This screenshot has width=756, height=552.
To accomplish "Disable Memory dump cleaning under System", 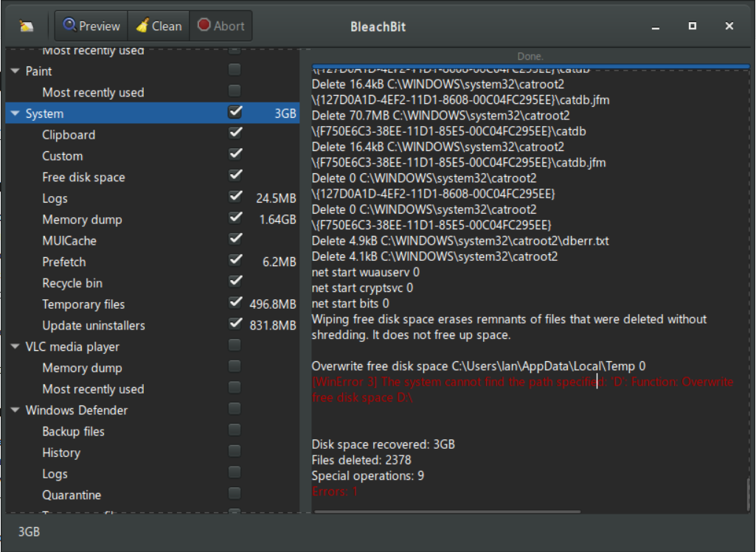I will point(235,219).
